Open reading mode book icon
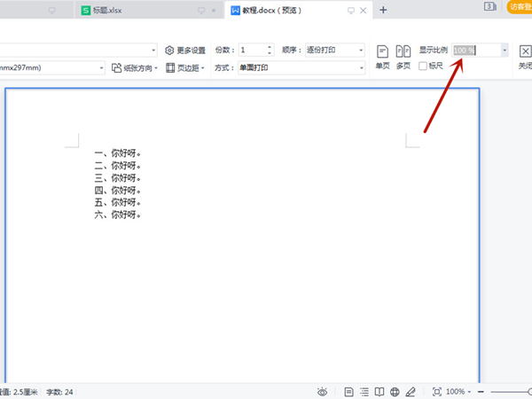Screen dimensions: 532x399 pyautogui.click(x=379, y=391)
